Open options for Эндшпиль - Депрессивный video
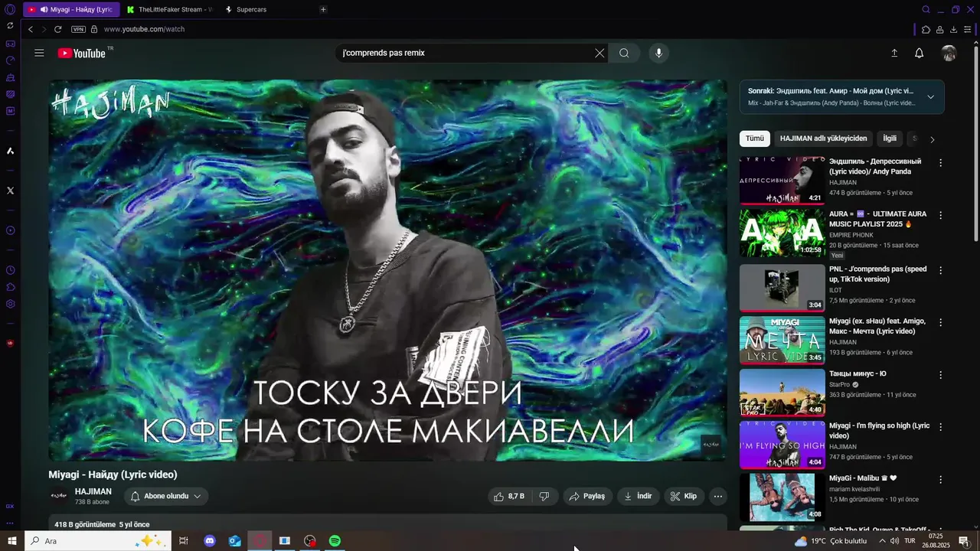980x551 pixels. click(940, 162)
